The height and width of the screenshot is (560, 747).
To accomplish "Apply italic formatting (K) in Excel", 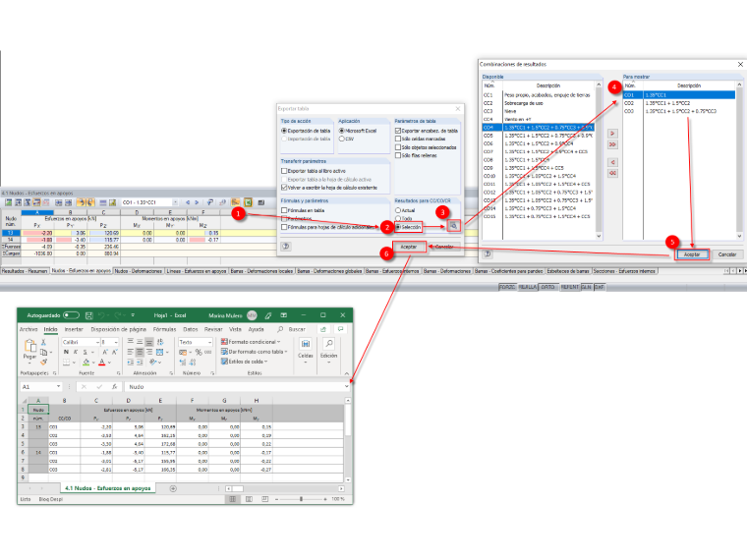I will (76, 352).
